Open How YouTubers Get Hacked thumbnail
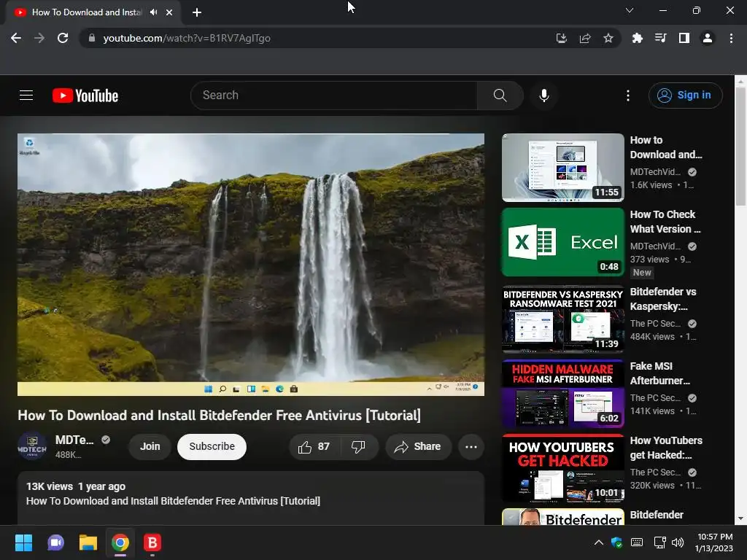747x560 pixels. (x=563, y=467)
